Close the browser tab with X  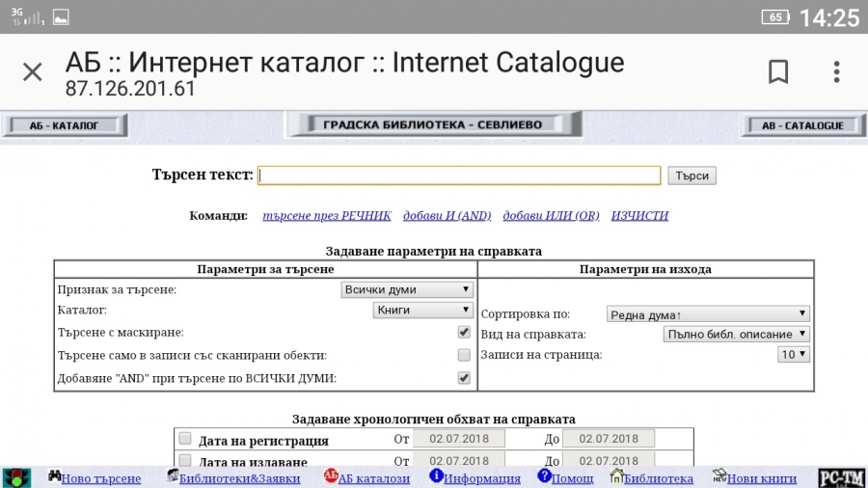click(33, 71)
